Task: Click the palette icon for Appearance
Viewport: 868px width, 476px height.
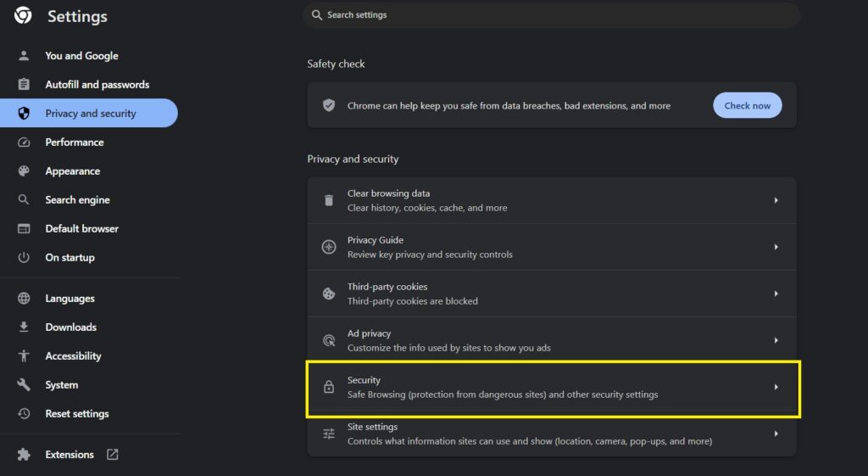Action: (x=23, y=171)
